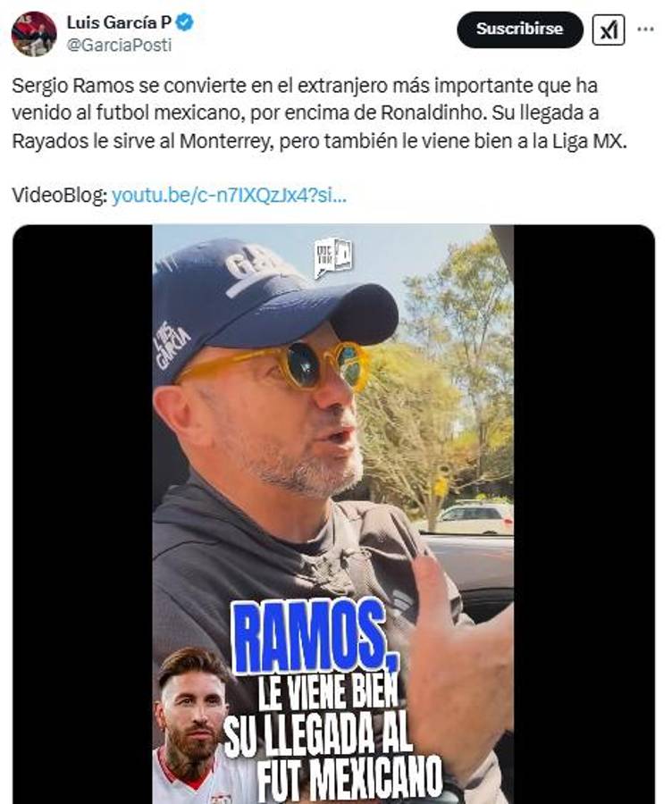Viewport: 672px width, 804px height.
Task: Click the SU LLEGADA AL caption line
Action: pyautogui.click(x=318, y=736)
